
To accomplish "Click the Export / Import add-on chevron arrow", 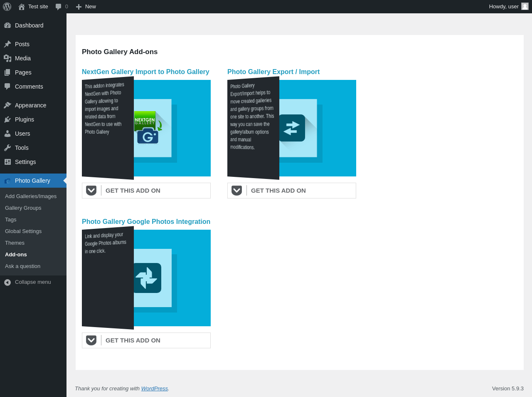I will (237, 191).
